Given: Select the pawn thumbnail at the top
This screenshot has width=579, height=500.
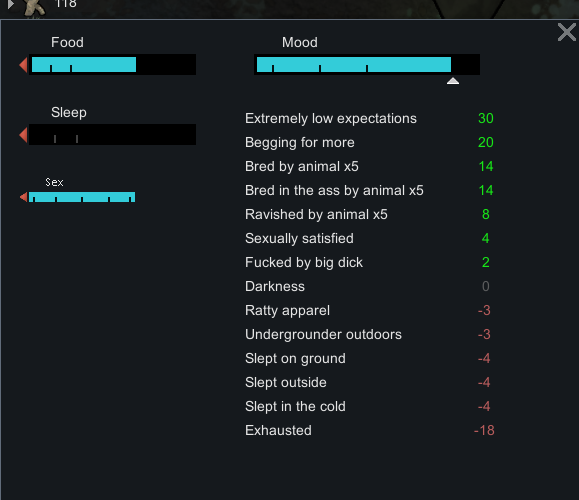Looking at the screenshot, I should [34, 7].
